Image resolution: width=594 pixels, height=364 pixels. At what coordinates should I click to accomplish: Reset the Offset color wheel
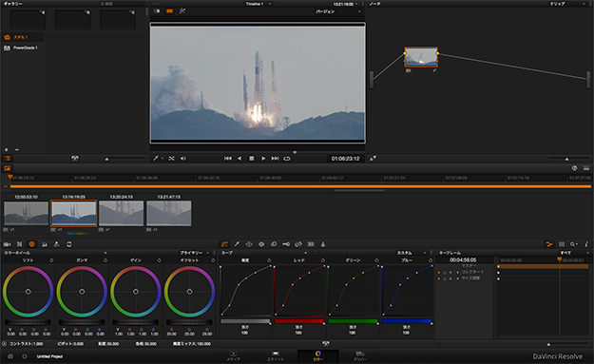point(213,260)
